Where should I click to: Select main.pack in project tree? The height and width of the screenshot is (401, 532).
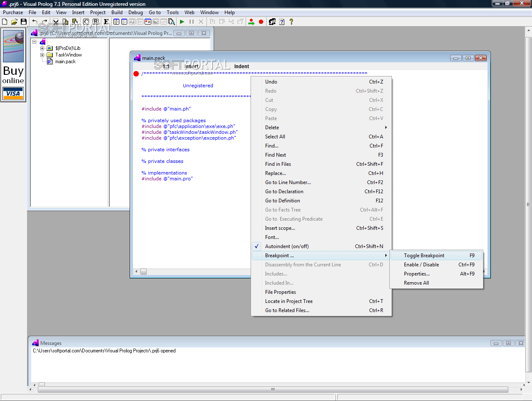tap(66, 62)
